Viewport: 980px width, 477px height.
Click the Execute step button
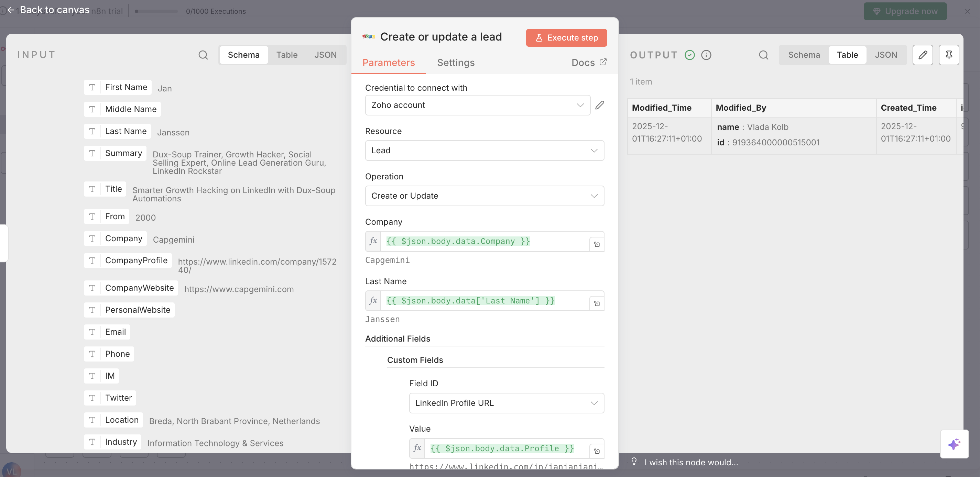point(566,37)
